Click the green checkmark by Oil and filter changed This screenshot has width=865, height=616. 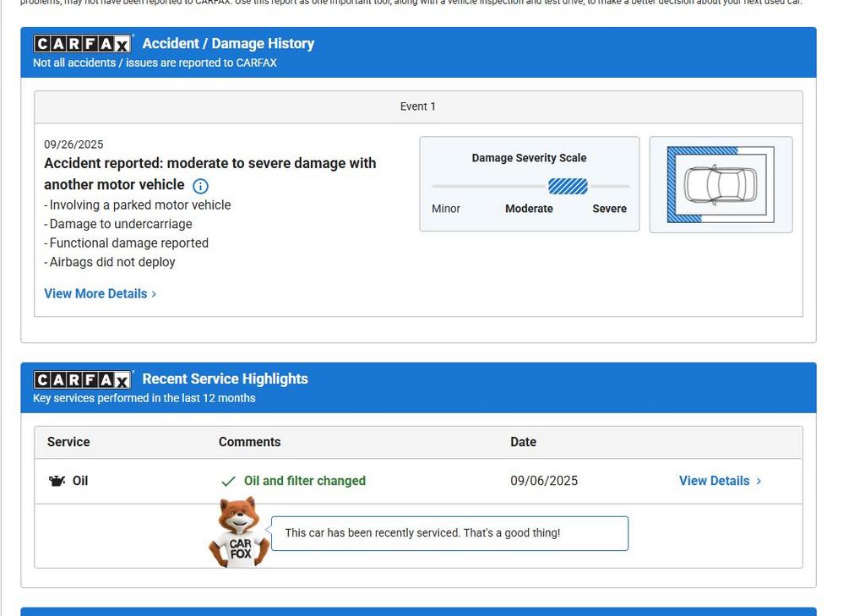(228, 482)
